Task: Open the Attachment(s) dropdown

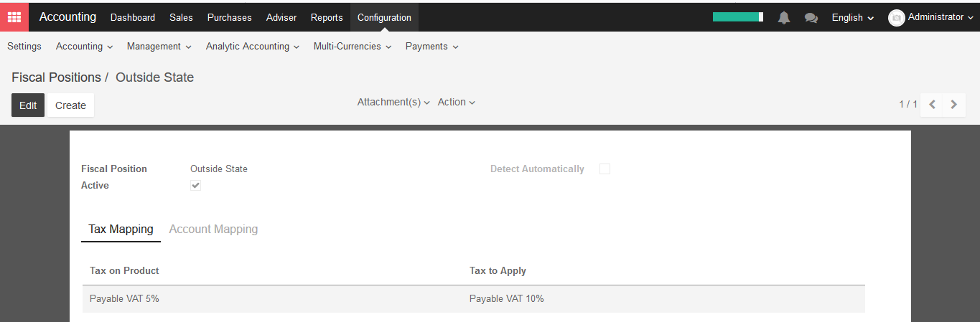Action: point(393,103)
